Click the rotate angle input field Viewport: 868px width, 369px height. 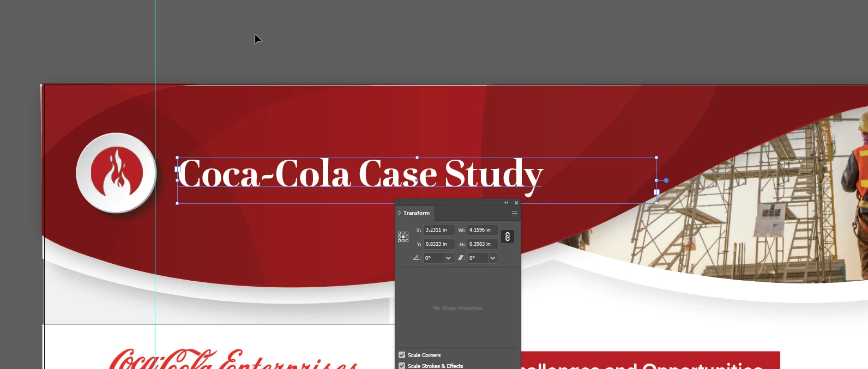[x=434, y=258]
